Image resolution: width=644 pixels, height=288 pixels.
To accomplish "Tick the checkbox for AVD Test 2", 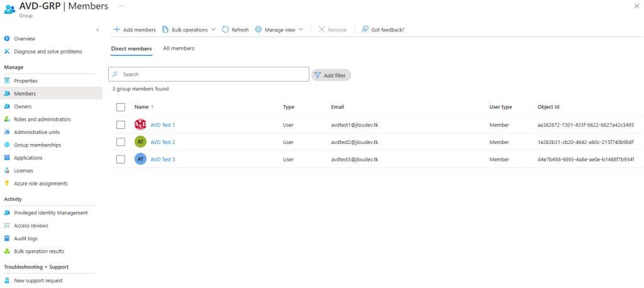I will click(x=121, y=142).
